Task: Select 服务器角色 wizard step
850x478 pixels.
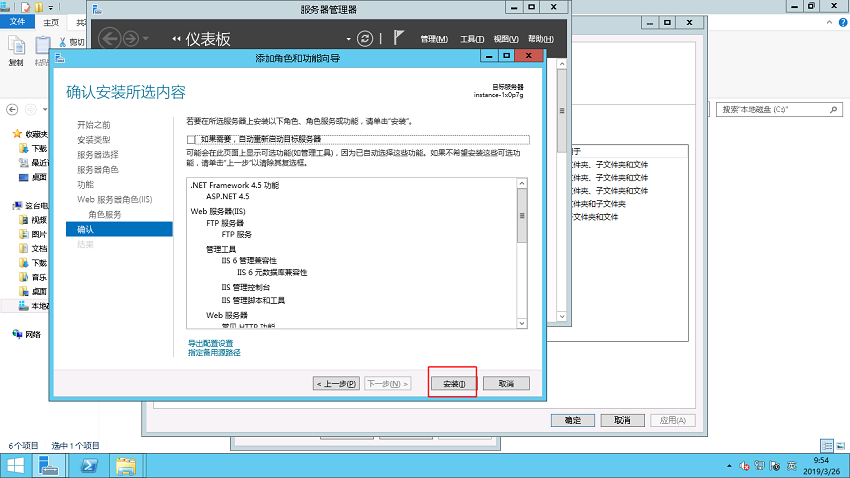Action: pos(98,170)
